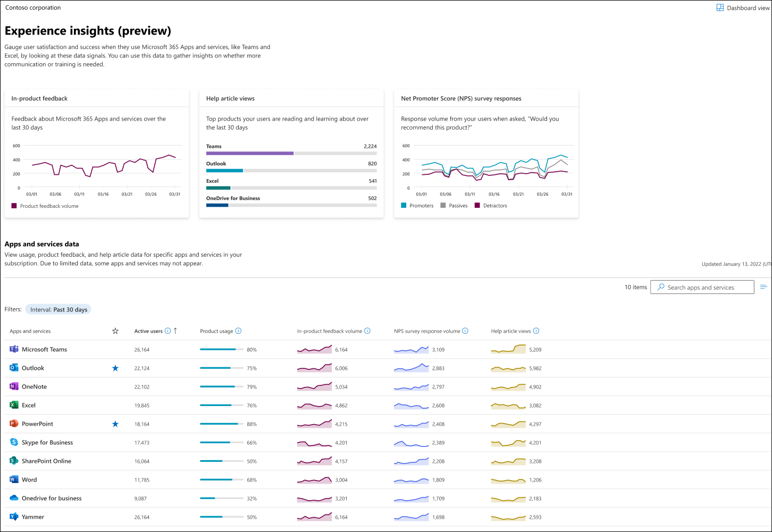Open the info tooltip next to Active users
This screenshot has width=772, height=532.
point(168,331)
